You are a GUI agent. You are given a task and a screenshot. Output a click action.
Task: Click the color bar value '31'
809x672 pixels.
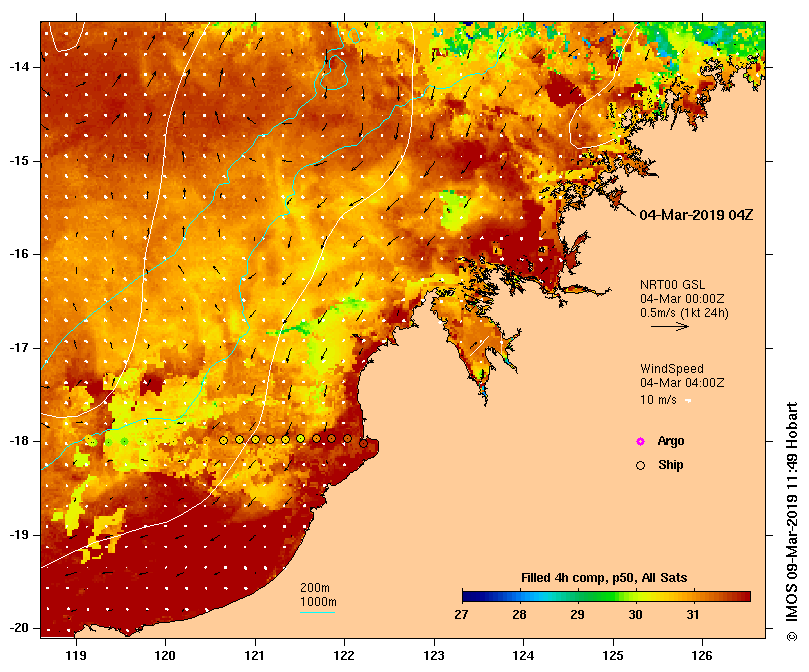point(693,615)
